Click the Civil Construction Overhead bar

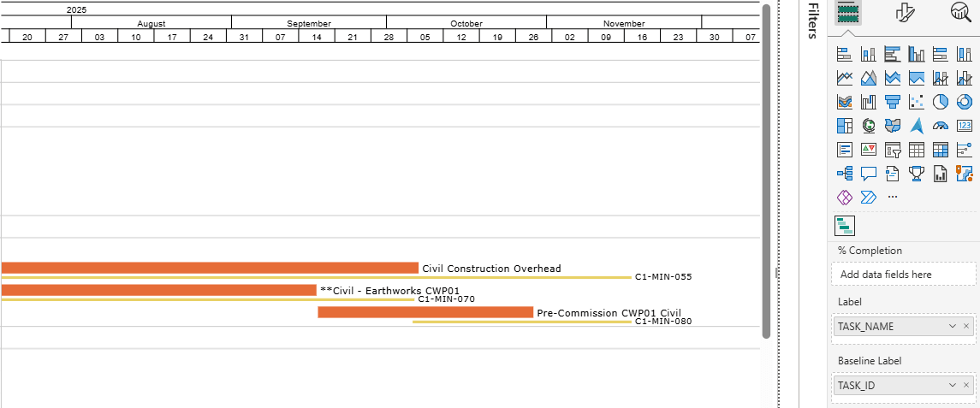(x=210, y=268)
